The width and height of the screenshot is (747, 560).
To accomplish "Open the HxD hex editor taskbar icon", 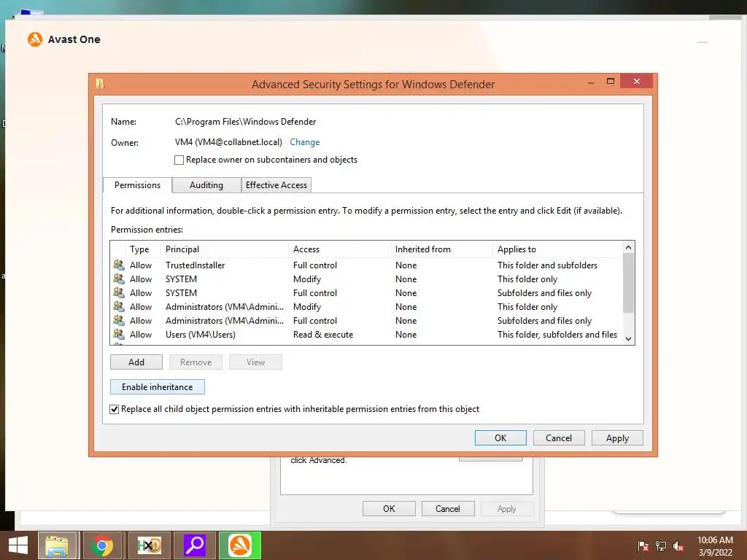I will coord(149,545).
